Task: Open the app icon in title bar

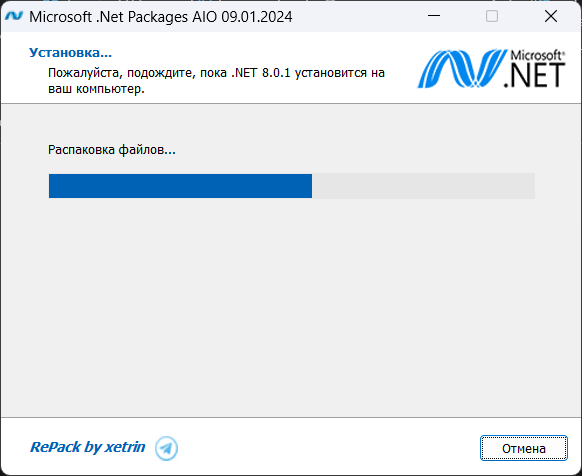Action: pos(14,16)
